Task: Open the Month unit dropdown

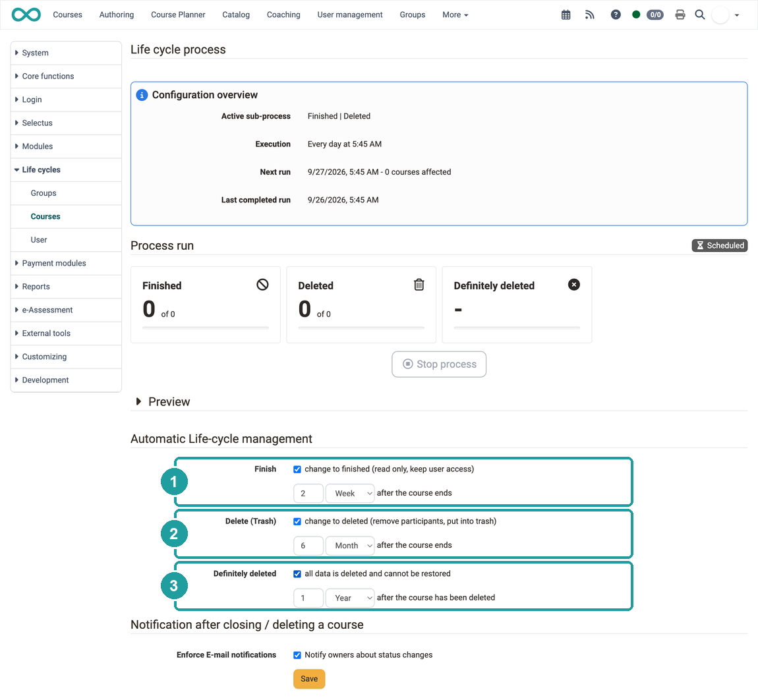Action: tap(350, 545)
